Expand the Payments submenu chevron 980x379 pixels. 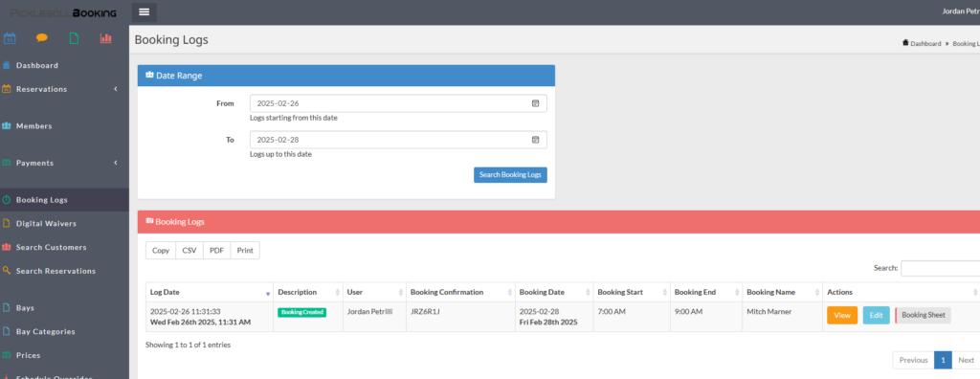click(x=116, y=163)
